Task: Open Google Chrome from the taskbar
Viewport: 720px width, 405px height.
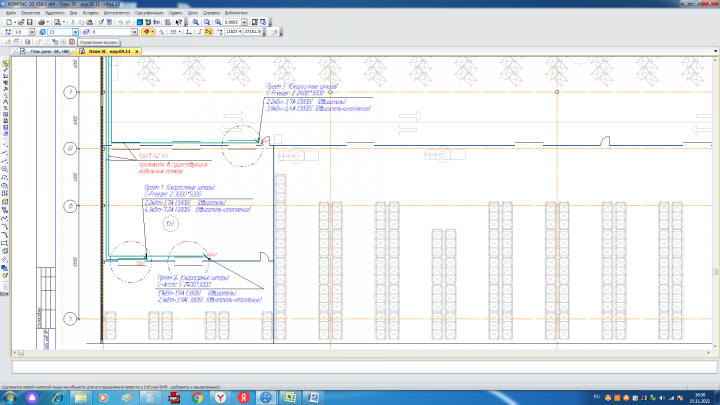Action: coord(197,398)
